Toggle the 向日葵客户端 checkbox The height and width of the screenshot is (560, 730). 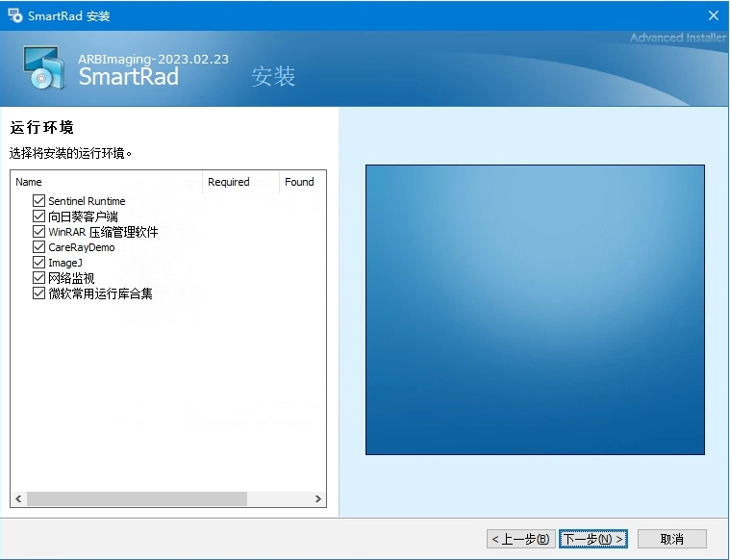(x=39, y=216)
